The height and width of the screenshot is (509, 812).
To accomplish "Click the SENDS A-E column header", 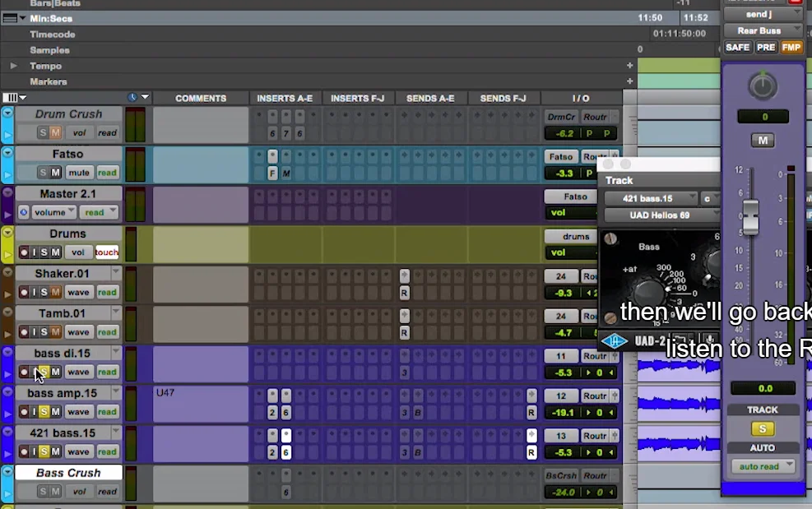I will (430, 98).
